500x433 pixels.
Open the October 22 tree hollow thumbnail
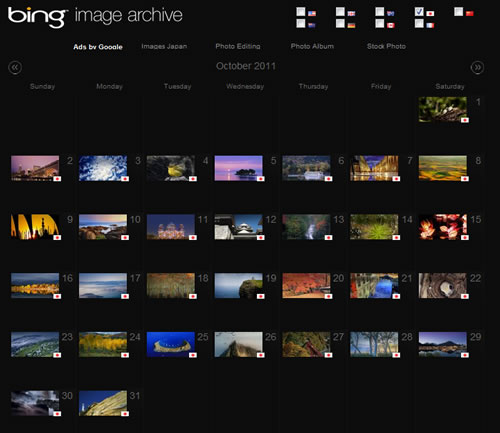pos(443,286)
